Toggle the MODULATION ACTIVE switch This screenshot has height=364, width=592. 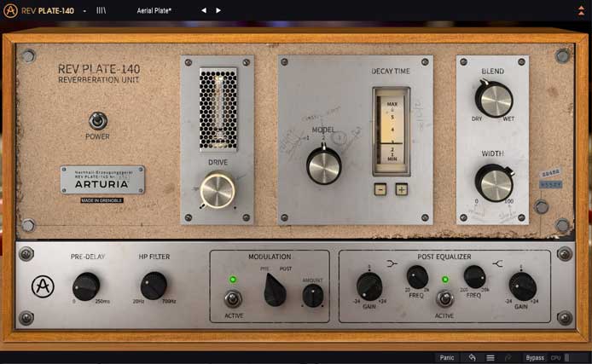point(233,299)
